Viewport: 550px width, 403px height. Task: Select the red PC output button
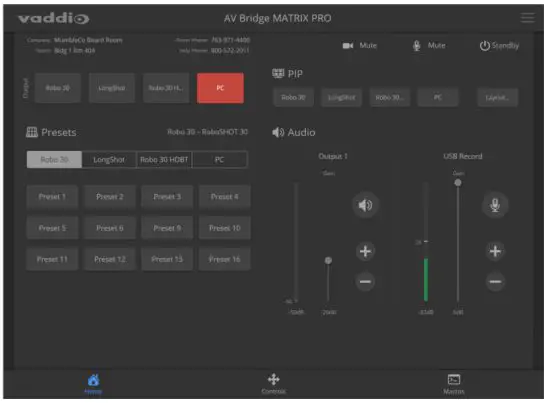pyautogui.click(x=220, y=88)
